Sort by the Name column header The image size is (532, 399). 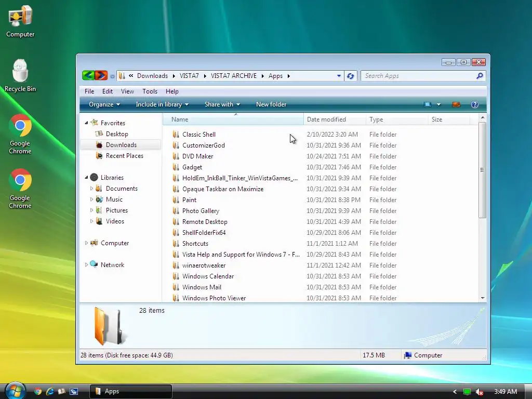click(233, 119)
